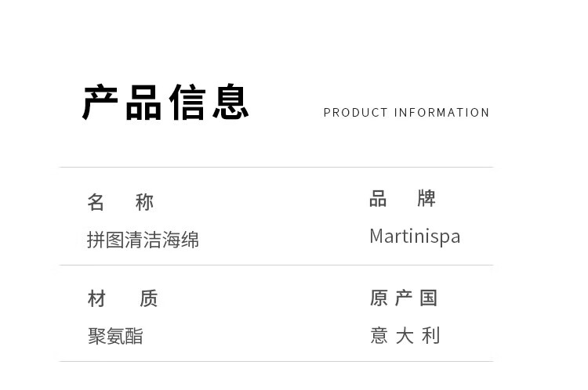
Task: Select the brand name Martinispa
Action: coord(415,237)
